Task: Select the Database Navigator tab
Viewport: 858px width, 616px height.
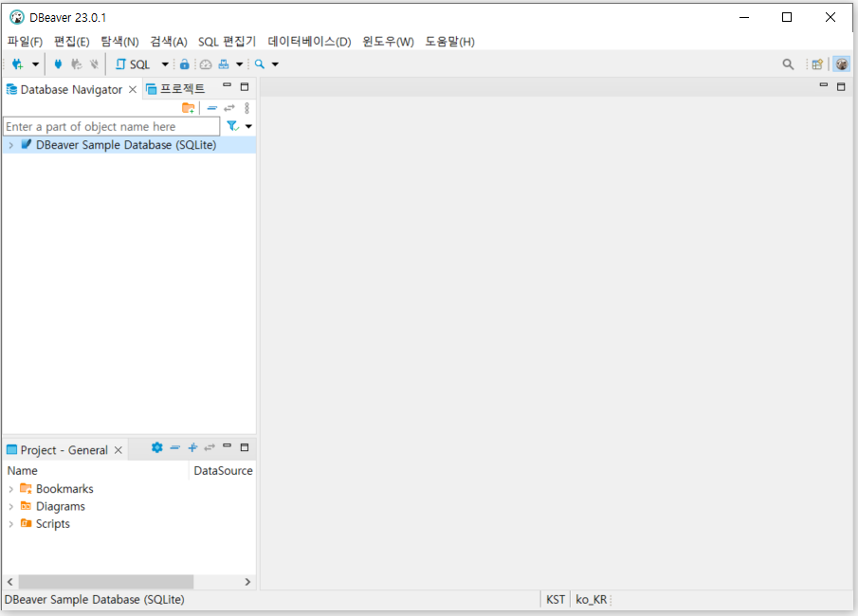Action: pos(71,89)
